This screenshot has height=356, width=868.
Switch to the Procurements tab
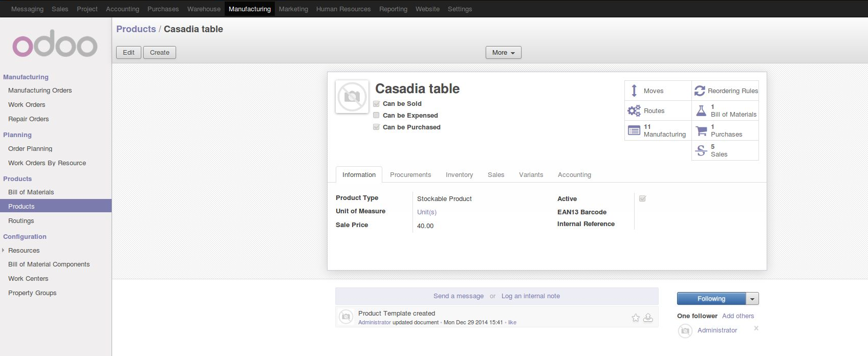click(410, 175)
